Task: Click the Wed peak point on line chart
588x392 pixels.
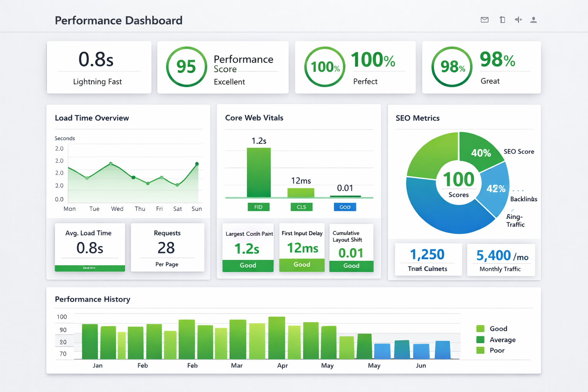Action: pos(111,163)
